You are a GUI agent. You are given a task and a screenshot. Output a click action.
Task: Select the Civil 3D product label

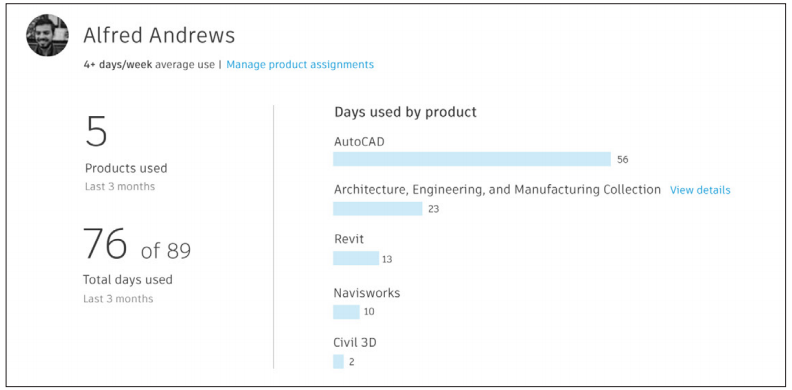pyautogui.click(x=355, y=343)
